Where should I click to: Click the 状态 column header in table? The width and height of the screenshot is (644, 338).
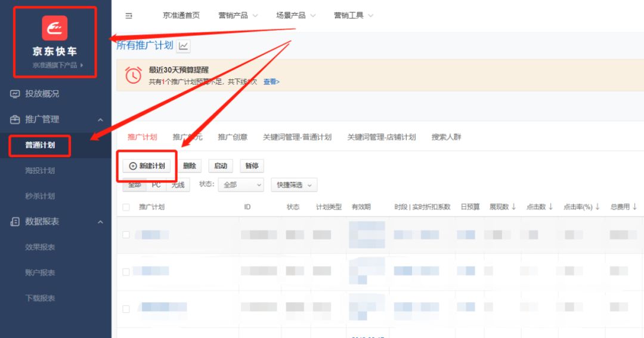pyautogui.click(x=293, y=207)
